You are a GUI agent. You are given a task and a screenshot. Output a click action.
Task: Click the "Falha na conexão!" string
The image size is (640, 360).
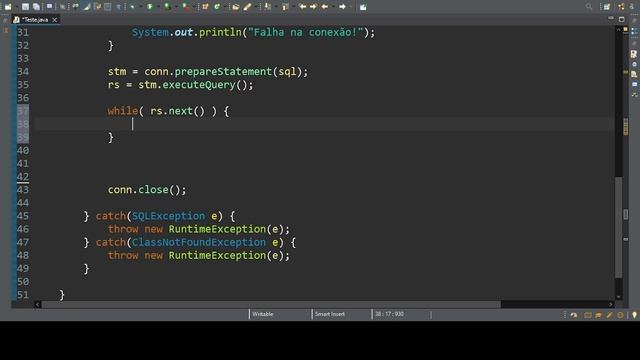[x=306, y=32]
